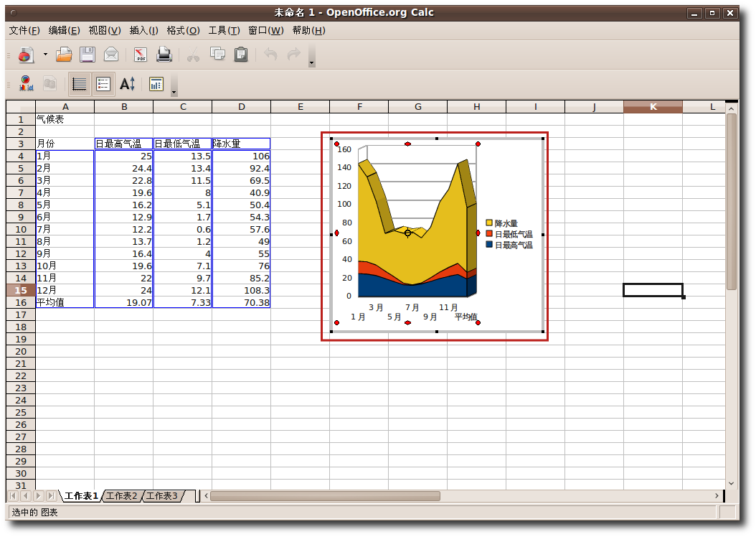This screenshot has width=756, height=537.
Task: Toggle horizontal grid lines on chart
Action: (79, 84)
